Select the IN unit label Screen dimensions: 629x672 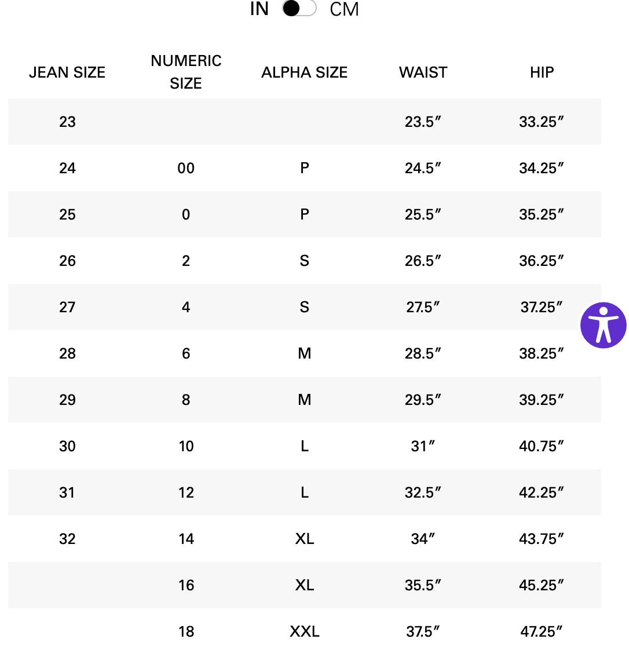[259, 9]
